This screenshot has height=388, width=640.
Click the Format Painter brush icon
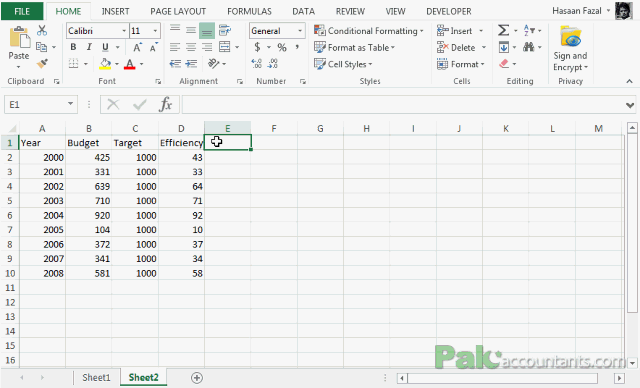pyautogui.click(x=42, y=64)
